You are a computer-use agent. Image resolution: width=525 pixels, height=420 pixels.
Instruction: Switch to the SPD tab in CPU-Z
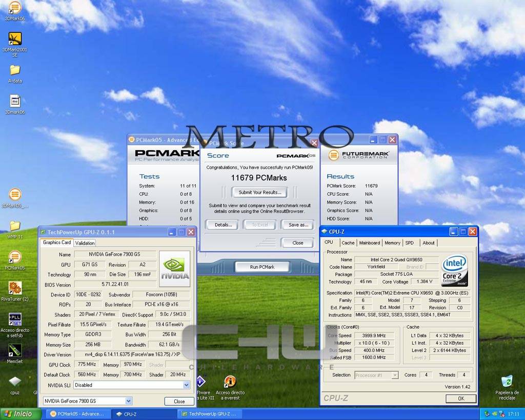tap(410, 243)
